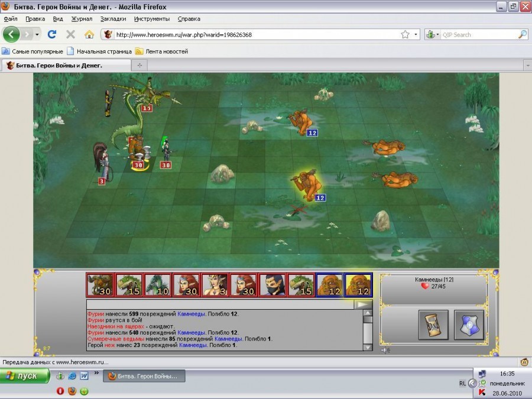Screen dimensions: 532x399
Task: Open the Правка menu
Action: coord(35,19)
